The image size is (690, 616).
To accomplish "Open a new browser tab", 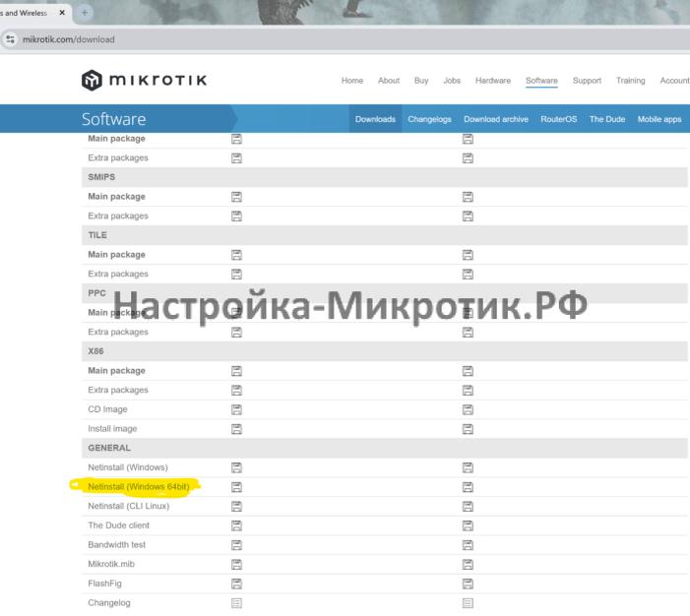I will [85, 13].
